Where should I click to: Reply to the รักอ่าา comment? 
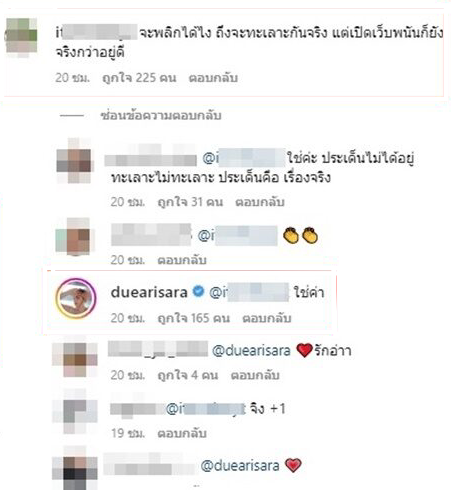255,375
